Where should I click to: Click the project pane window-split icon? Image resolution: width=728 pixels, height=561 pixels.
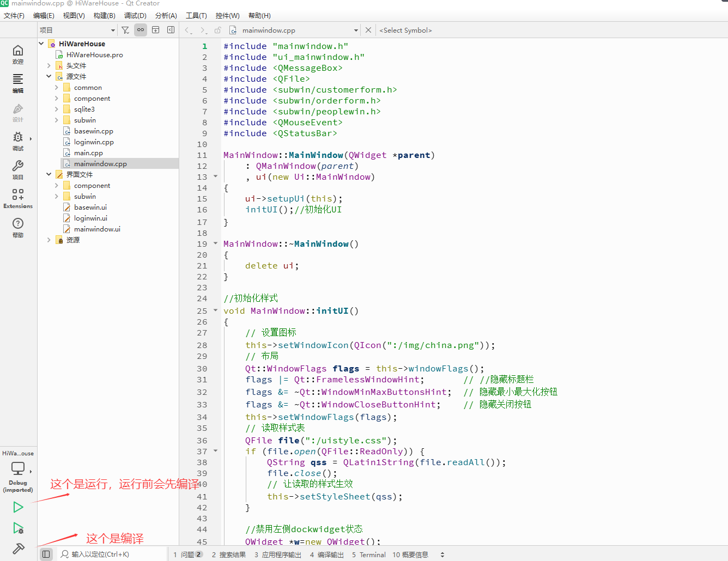[156, 30]
